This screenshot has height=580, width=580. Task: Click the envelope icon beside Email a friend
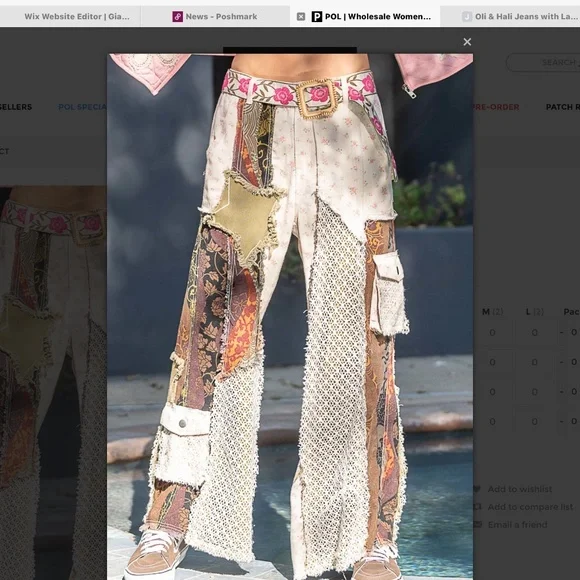[x=478, y=524]
